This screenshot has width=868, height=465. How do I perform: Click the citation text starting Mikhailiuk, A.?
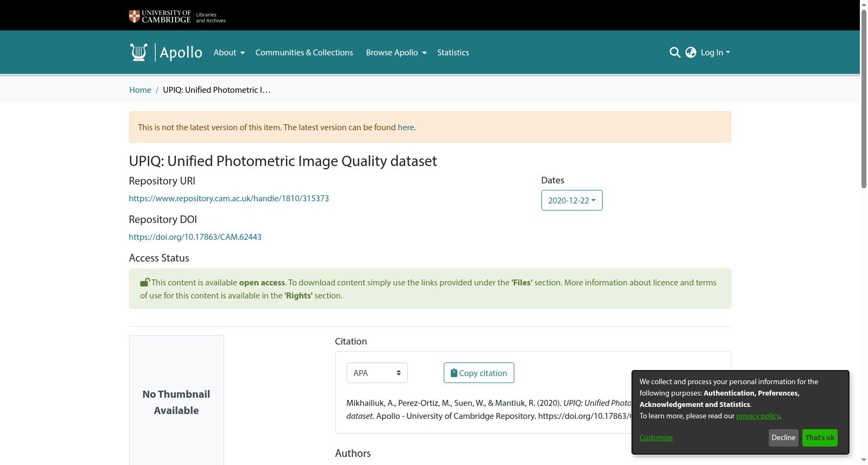coord(489,410)
